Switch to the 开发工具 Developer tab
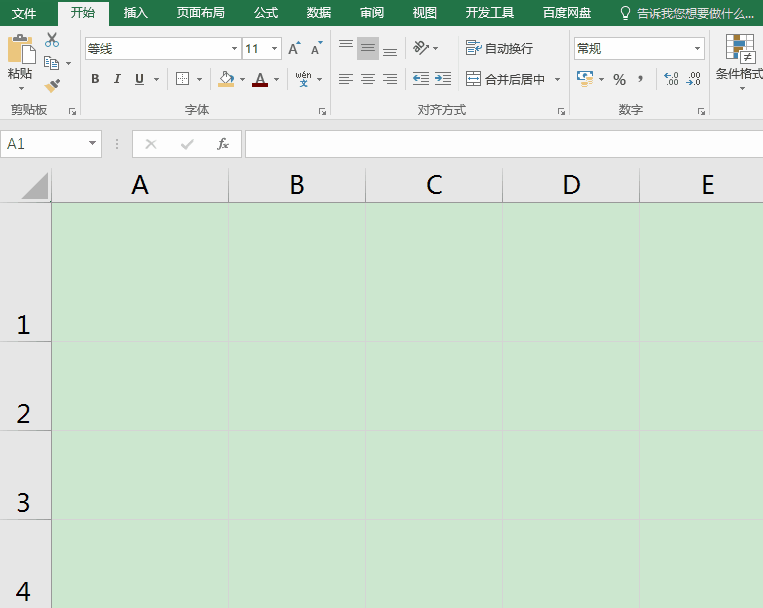763x608 pixels. [490, 13]
